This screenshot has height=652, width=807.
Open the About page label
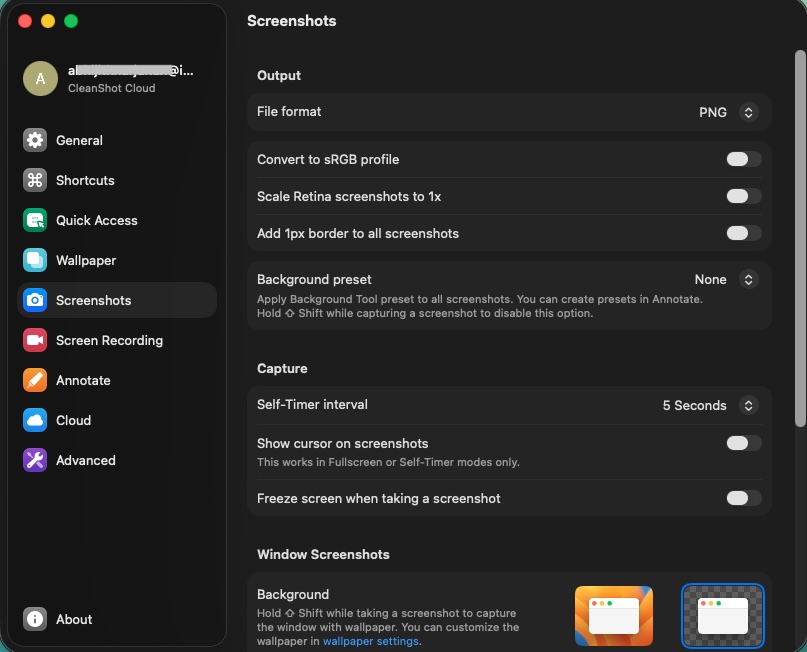(74, 620)
